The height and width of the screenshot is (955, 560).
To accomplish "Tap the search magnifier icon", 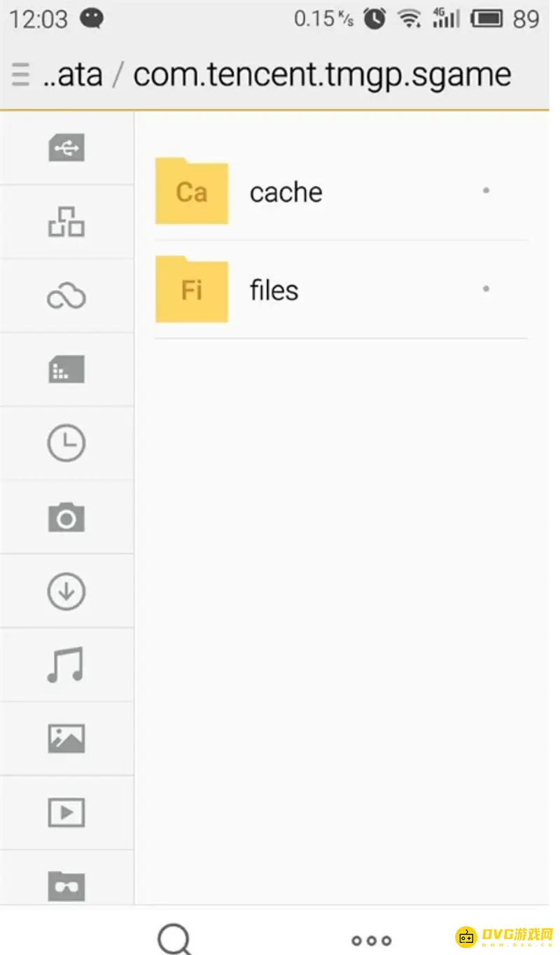I will point(174,938).
